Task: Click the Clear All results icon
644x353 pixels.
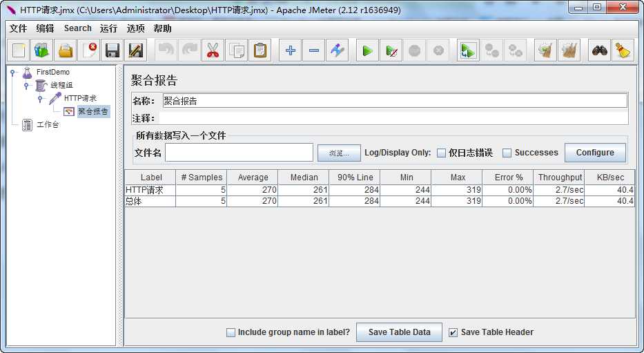Action: (569, 50)
